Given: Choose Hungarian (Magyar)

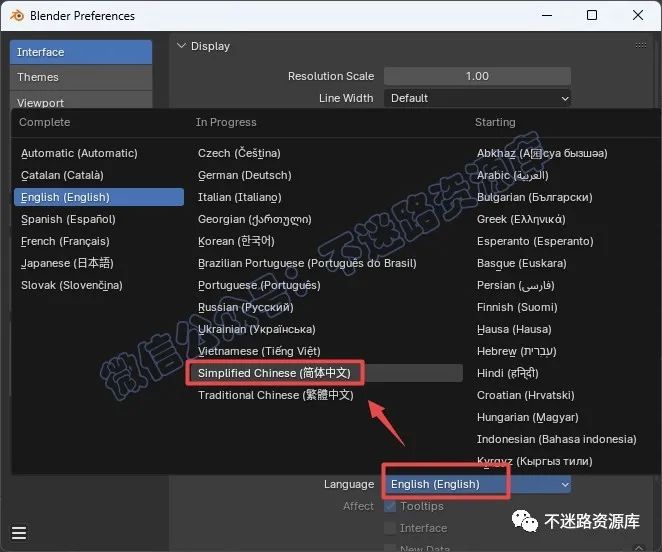Looking at the screenshot, I should pyautogui.click(x=564, y=417).
